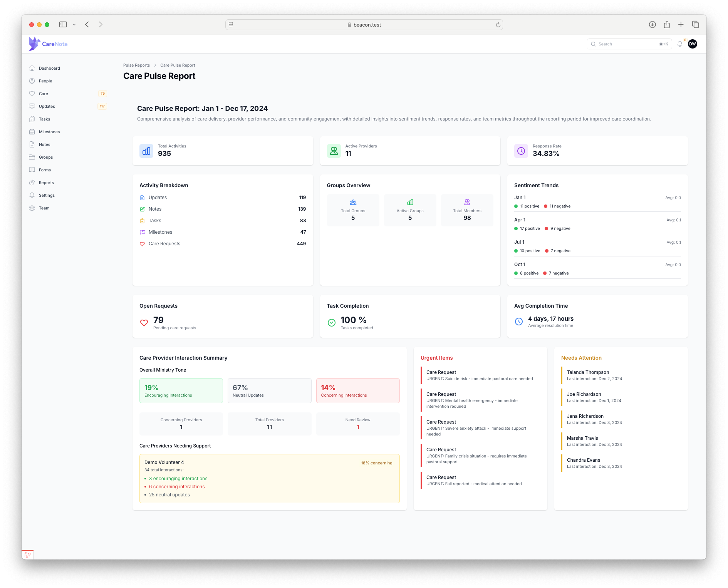728x588 pixels.
Task: Click the Avg Completion Time clock icon
Action: pyautogui.click(x=519, y=321)
